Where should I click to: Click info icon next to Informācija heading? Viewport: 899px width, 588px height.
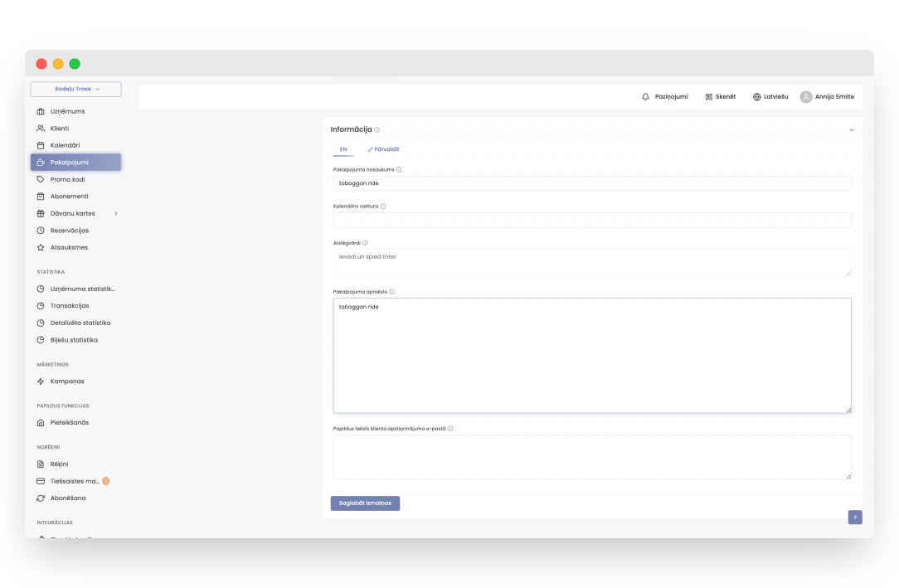(x=377, y=130)
